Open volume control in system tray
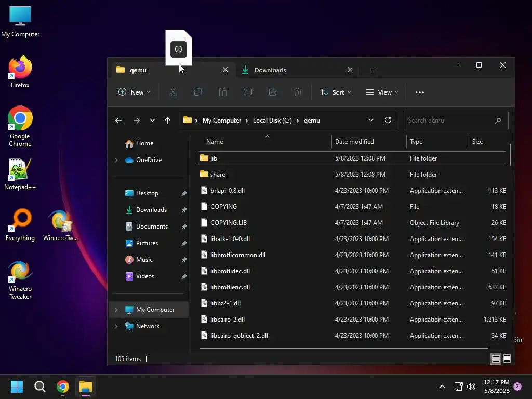 471,387
